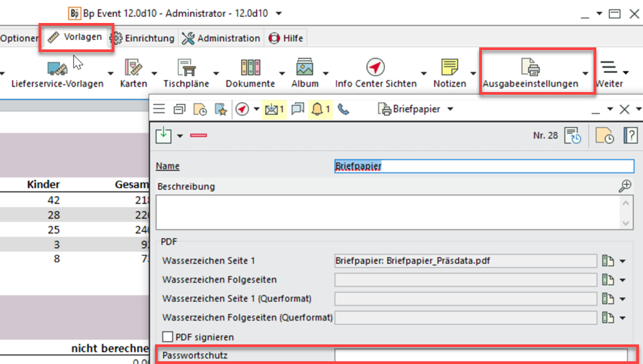
Task: Click the yellow Notizen icon
Action: point(449,68)
